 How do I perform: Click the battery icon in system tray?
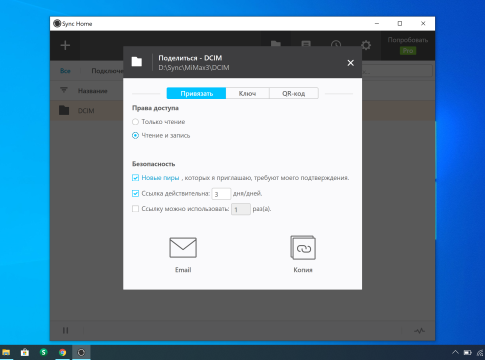click(468, 352)
